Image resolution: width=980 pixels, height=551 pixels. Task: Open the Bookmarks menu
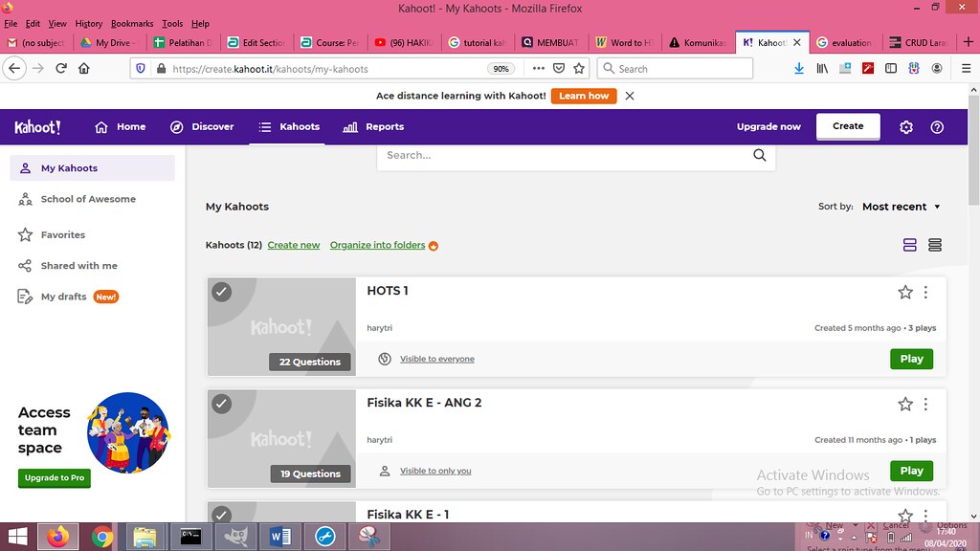(x=132, y=24)
